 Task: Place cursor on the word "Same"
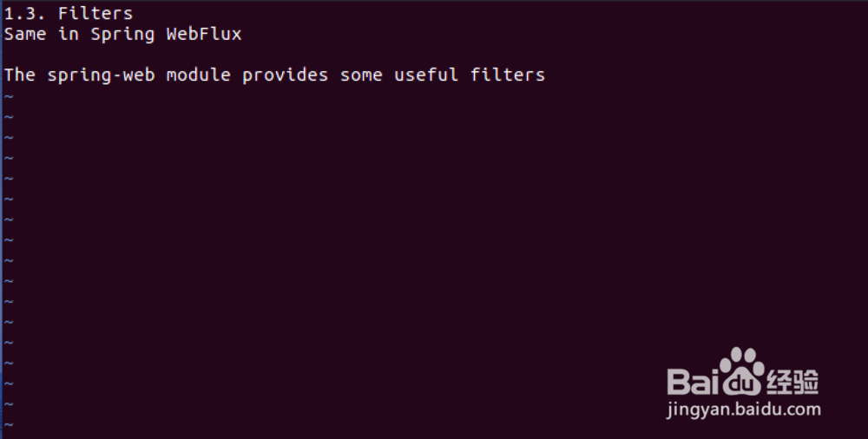pos(25,35)
